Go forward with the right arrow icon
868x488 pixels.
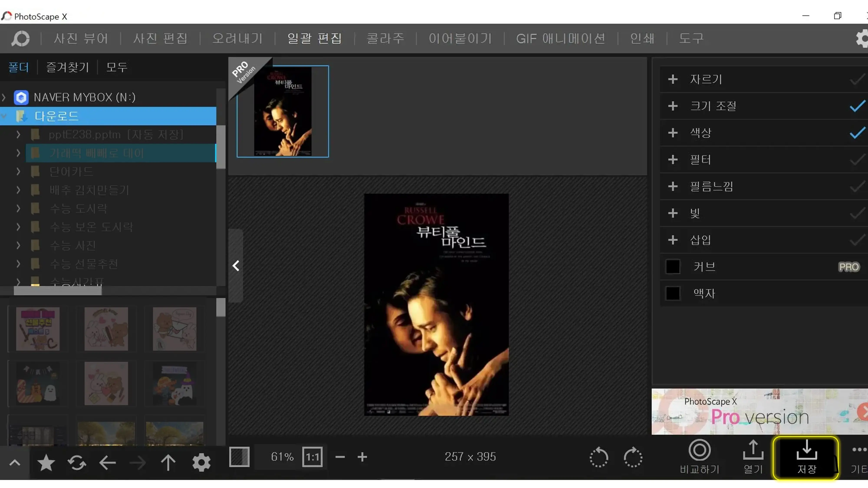[138, 463]
